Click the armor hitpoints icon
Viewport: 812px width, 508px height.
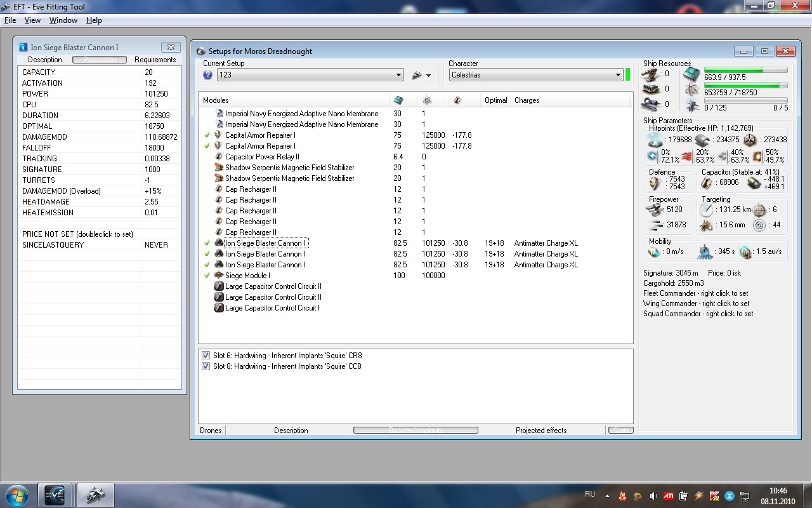point(702,140)
